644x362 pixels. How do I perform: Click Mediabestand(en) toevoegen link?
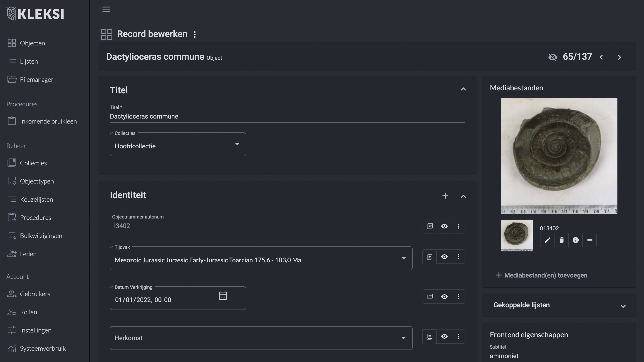point(542,275)
